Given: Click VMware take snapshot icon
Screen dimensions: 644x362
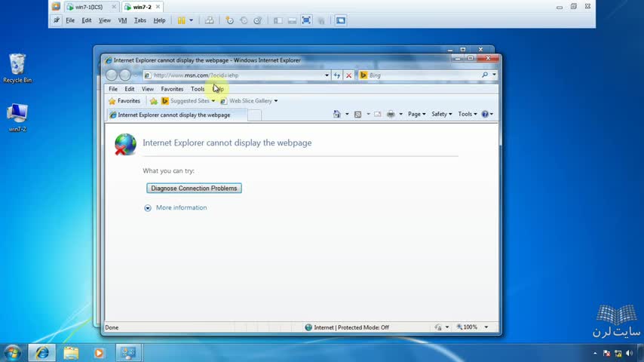Looking at the screenshot, I should click(229, 20).
